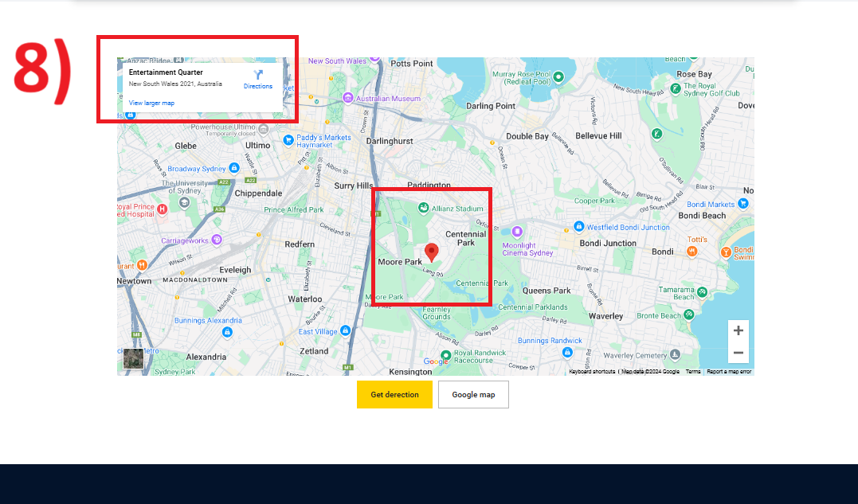Open the Royal Prince Alfred Hospital pin
The height and width of the screenshot is (504, 858).
(x=162, y=209)
